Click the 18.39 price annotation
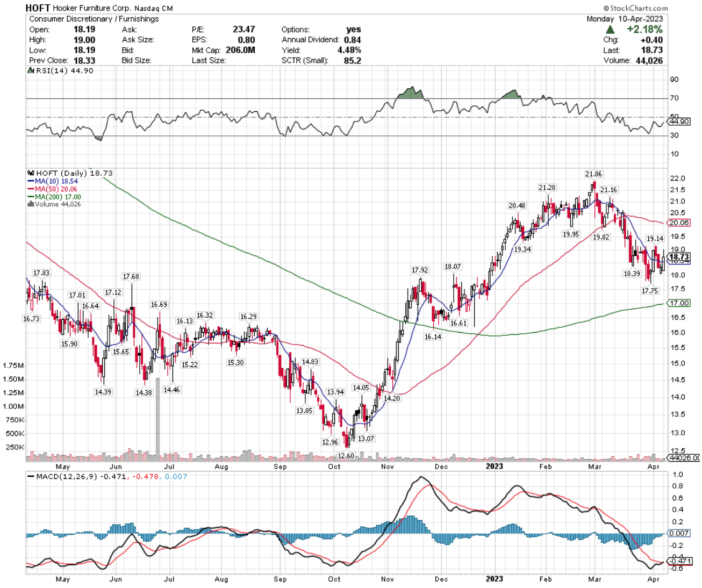Viewport: 702px width, 588px height. tap(632, 274)
